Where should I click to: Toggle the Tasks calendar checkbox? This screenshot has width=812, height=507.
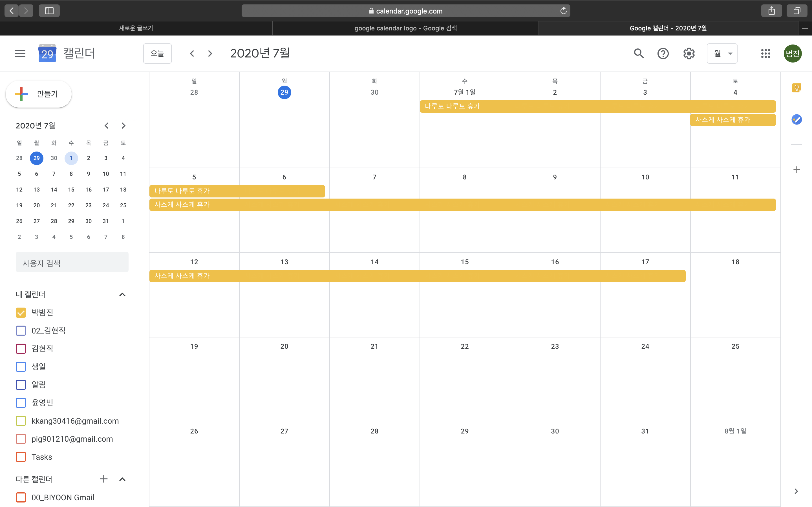click(x=21, y=457)
